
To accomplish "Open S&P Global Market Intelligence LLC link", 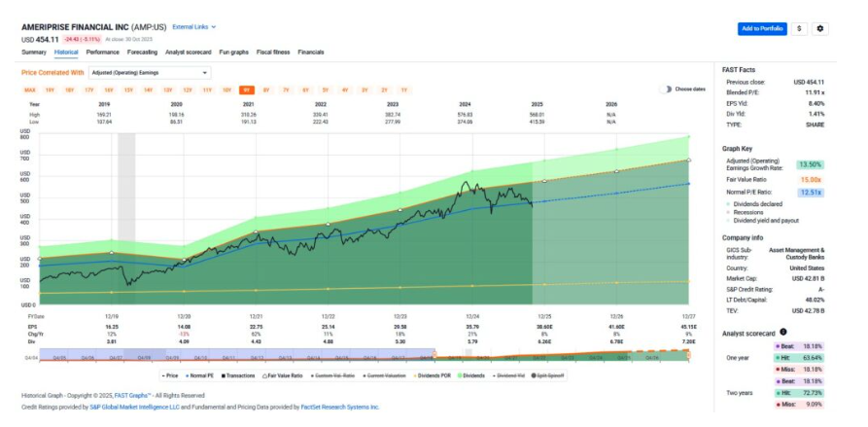I will click(x=134, y=407).
